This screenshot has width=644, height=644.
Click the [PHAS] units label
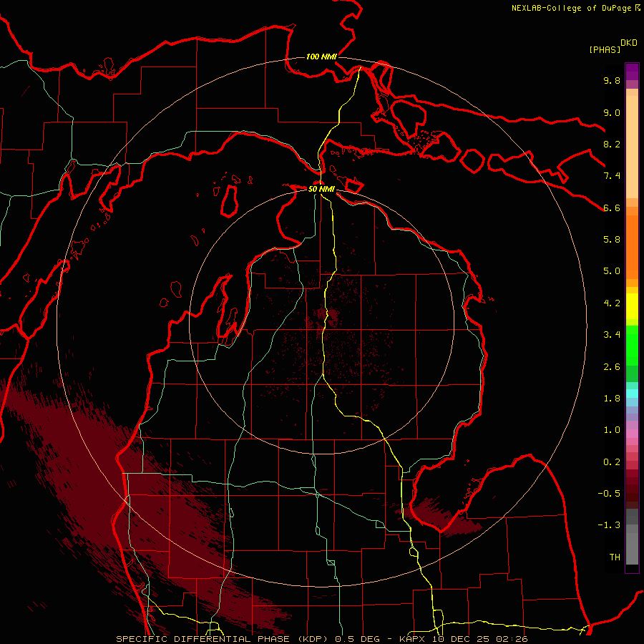tap(605, 49)
